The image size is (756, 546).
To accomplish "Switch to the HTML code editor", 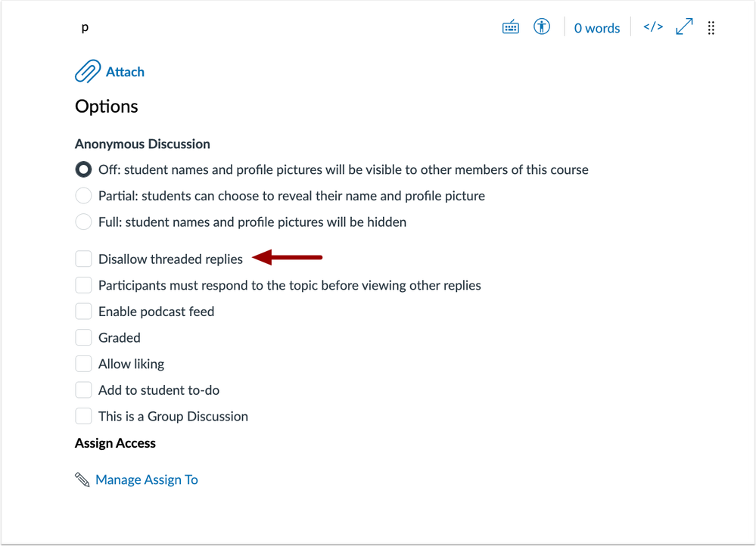I will pyautogui.click(x=653, y=27).
